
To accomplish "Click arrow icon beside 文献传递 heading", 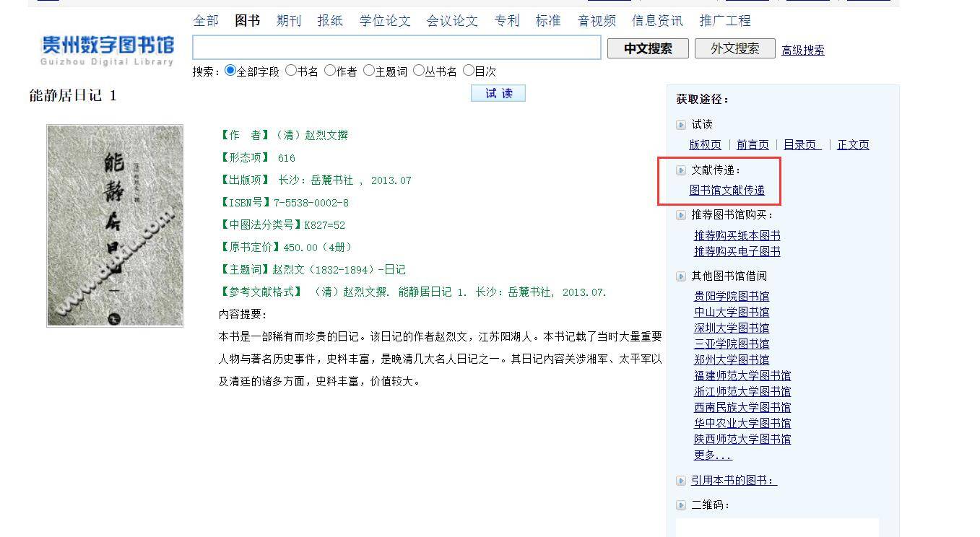I will 680,170.
